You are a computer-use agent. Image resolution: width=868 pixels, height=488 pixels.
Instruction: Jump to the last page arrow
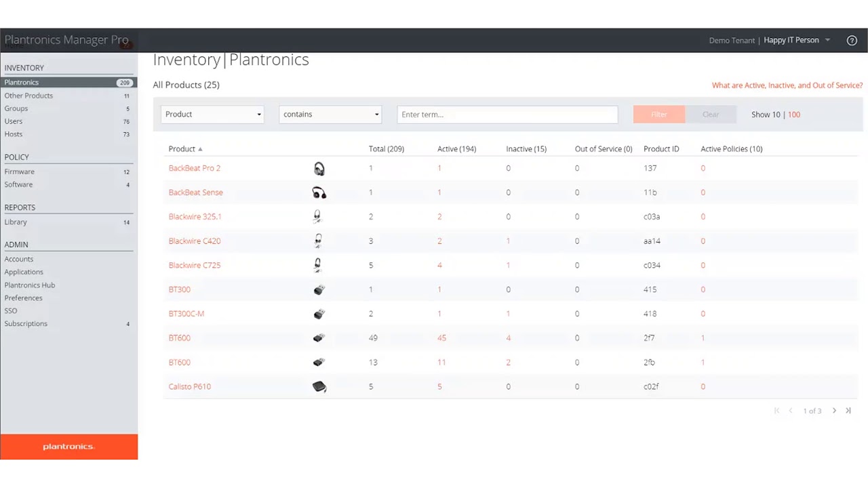tap(848, 411)
